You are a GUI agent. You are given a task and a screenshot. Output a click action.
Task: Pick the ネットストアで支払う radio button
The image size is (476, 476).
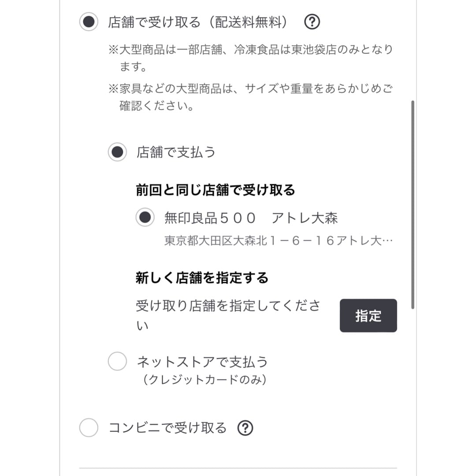point(117,362)
